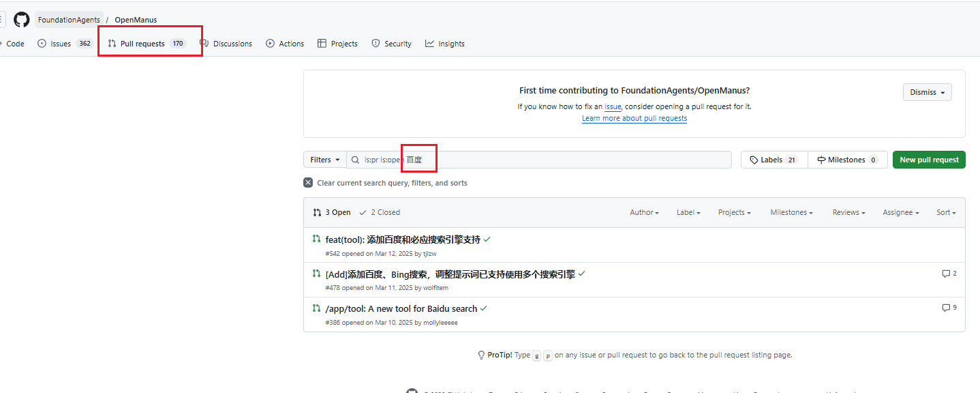Open the 2 comments icon on PR #478

coord(949,274)
